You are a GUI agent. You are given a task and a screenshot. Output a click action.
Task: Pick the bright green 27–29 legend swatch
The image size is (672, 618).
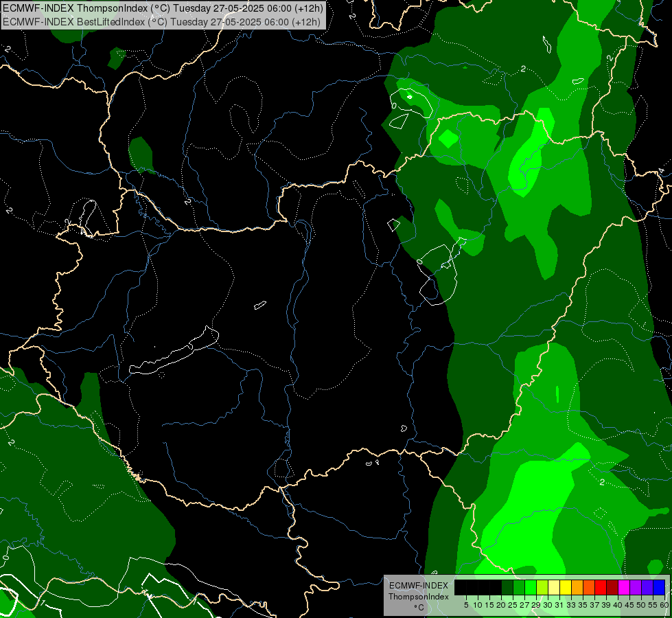(x=531, y=587)
